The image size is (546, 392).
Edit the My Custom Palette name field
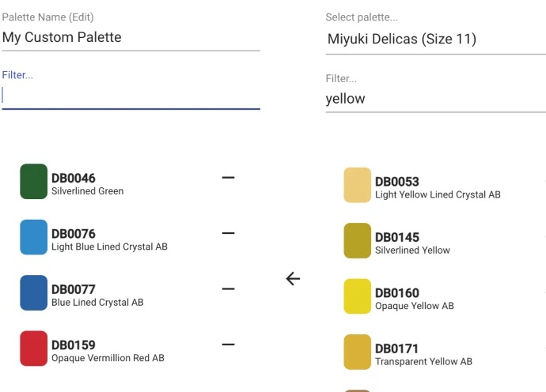pos(131,37)
